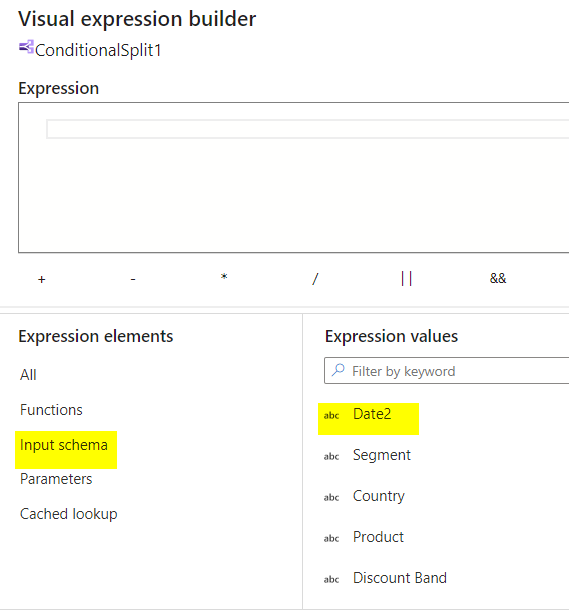Click the Filter by keyword field
The height and width of the screenshot is (611, 569).
pyautogui.click(x=446, y=371)
